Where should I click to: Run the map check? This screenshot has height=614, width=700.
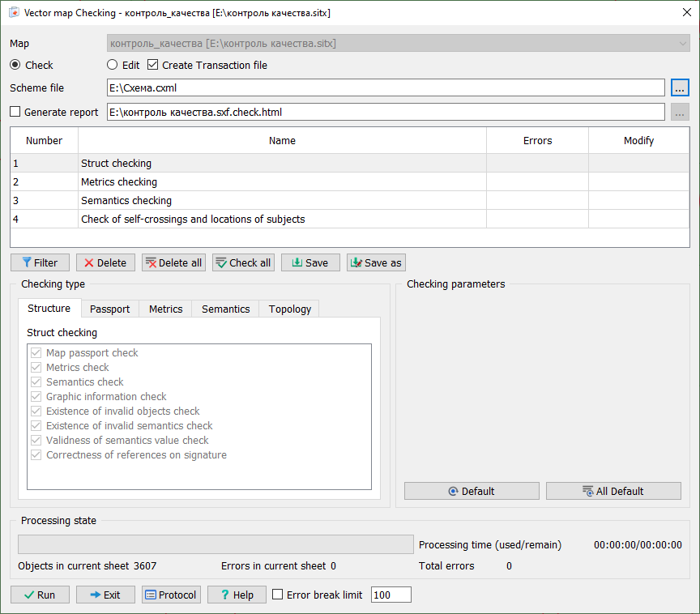(40, 595)
